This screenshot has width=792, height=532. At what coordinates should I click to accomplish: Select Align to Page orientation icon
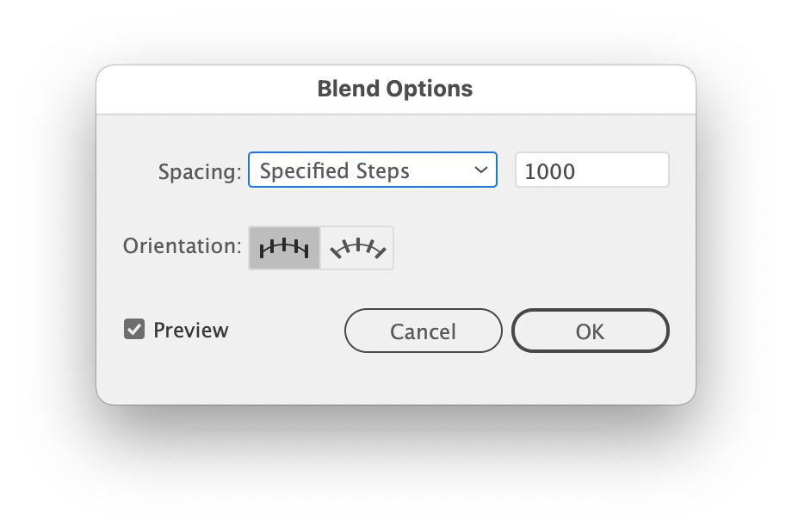click(284, 248)
